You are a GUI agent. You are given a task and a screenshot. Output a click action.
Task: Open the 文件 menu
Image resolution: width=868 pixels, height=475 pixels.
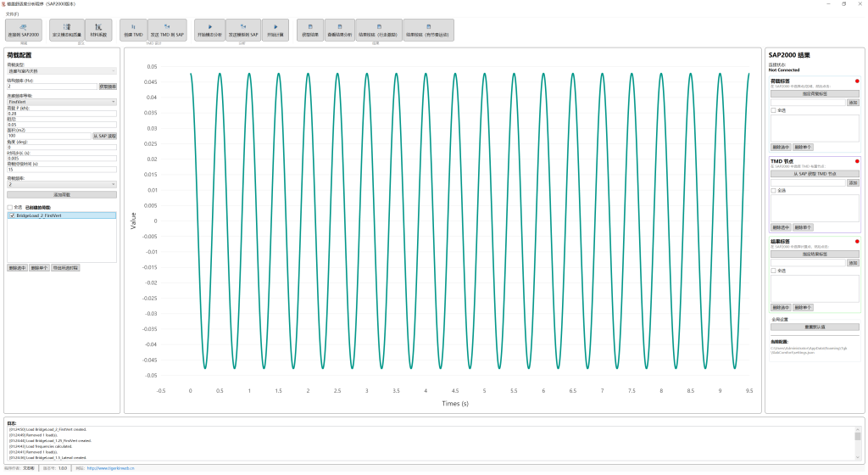11,14
